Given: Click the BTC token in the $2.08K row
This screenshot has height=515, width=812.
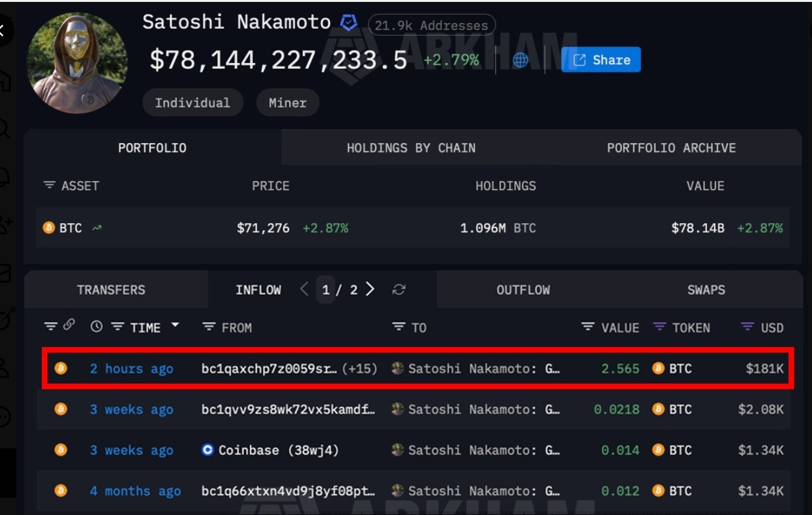Looking at the screenshot, I should (x=672, y=409).
